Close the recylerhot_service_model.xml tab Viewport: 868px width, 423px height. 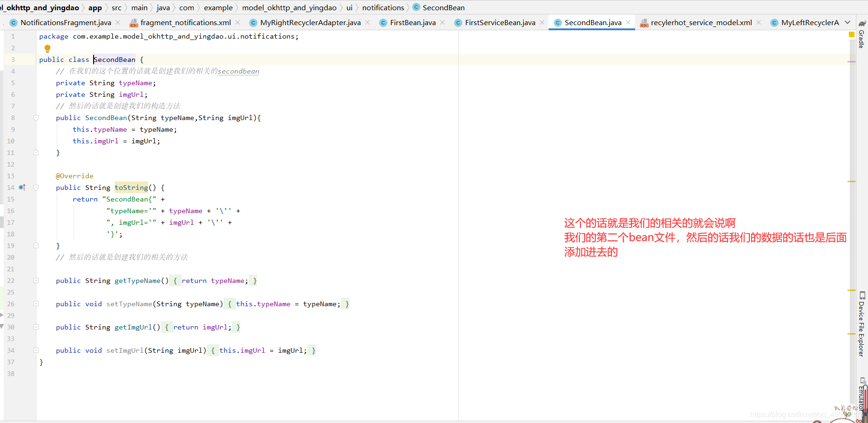coord(759,22)
